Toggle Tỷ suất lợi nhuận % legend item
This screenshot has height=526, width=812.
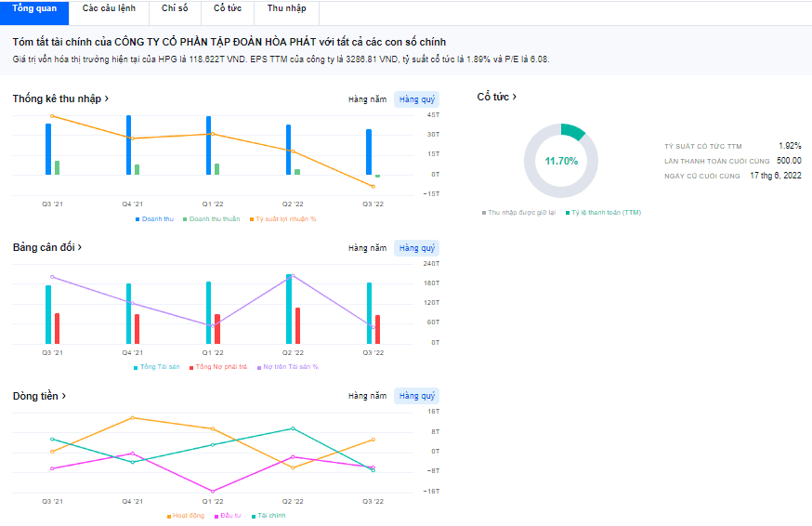pos(282,219)
